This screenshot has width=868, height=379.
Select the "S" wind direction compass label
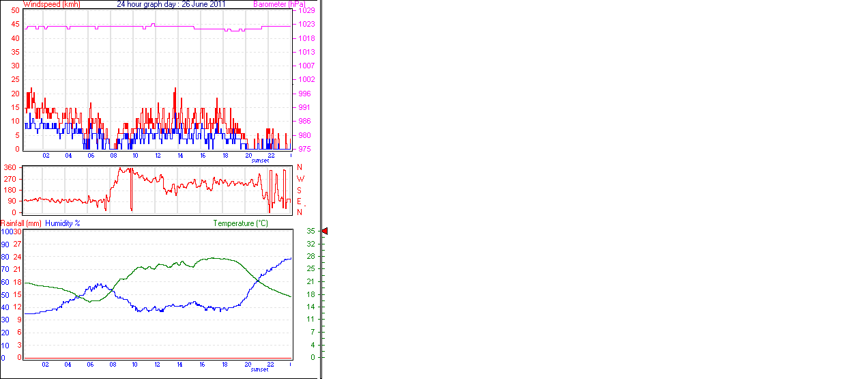tap(300, 190)
